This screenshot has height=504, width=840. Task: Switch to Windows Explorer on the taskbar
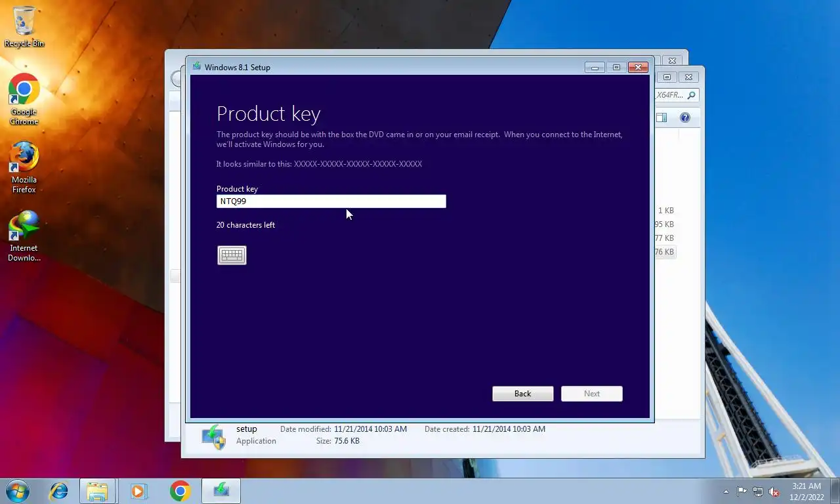click(98, 491)
